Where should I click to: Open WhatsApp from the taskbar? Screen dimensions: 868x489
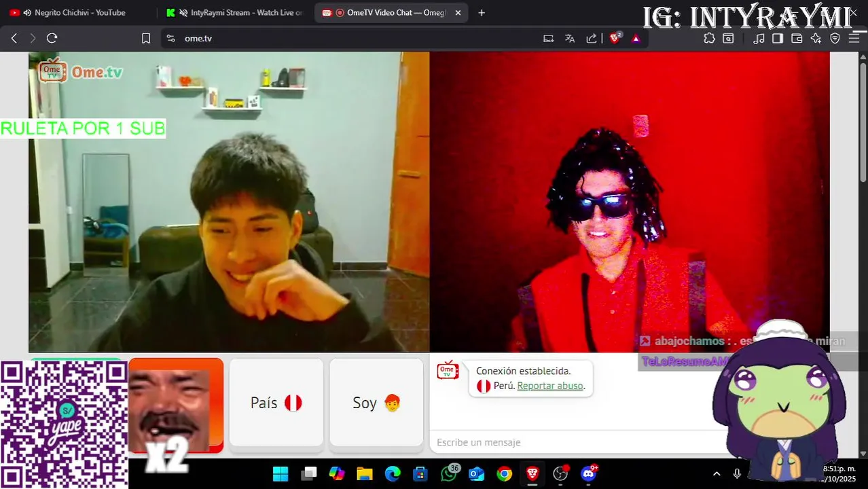click(x=449, y=473)
